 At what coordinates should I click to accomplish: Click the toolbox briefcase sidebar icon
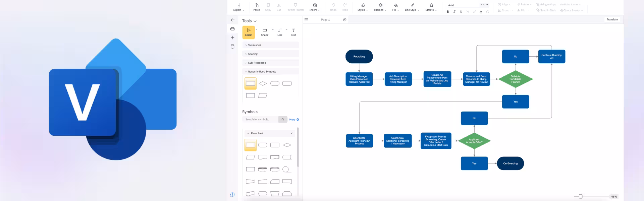232,29
